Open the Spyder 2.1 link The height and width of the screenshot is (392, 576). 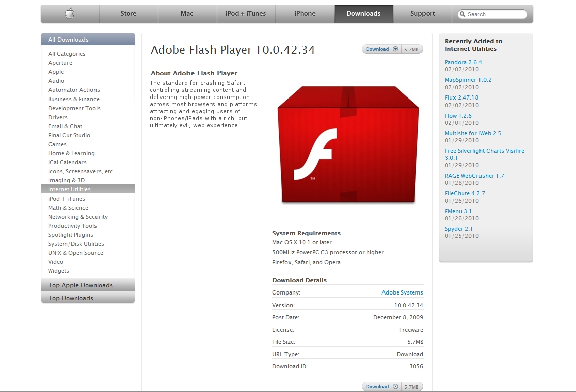[x=459, y=229]
